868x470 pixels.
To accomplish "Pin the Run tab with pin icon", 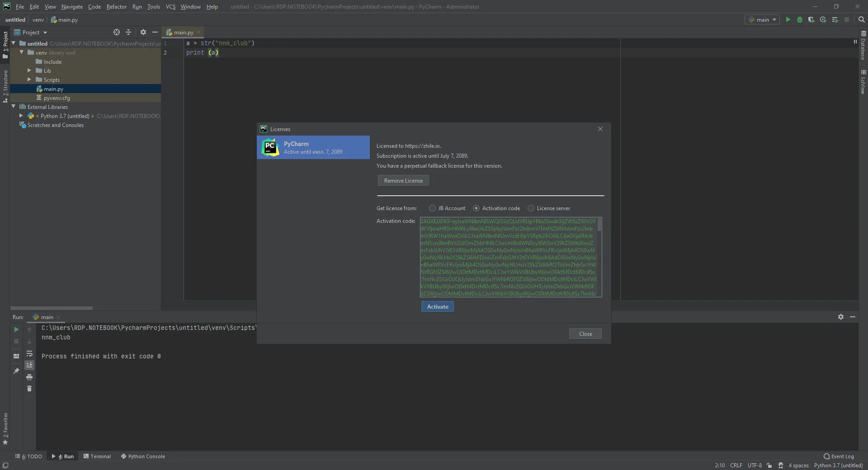I will click(16, 371).
